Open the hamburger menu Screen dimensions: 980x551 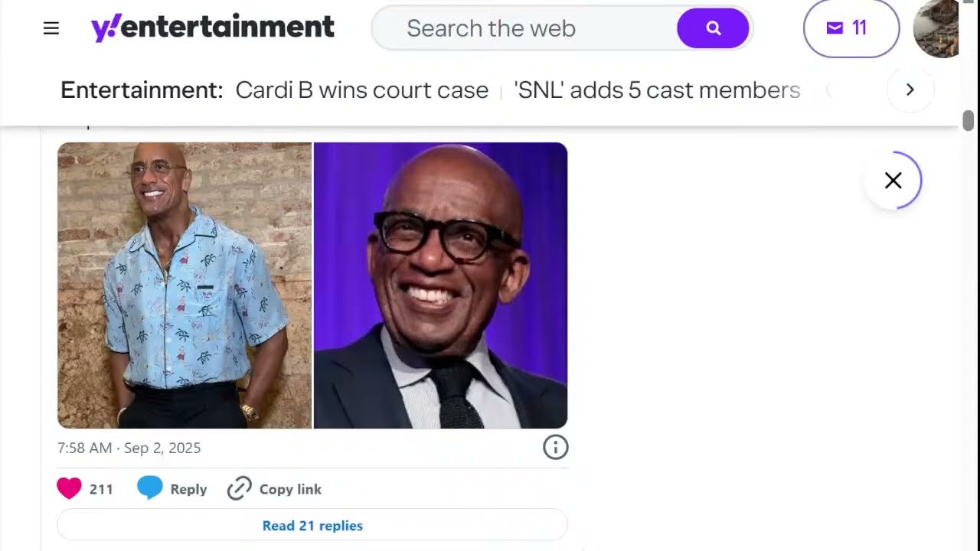(51, 28)
